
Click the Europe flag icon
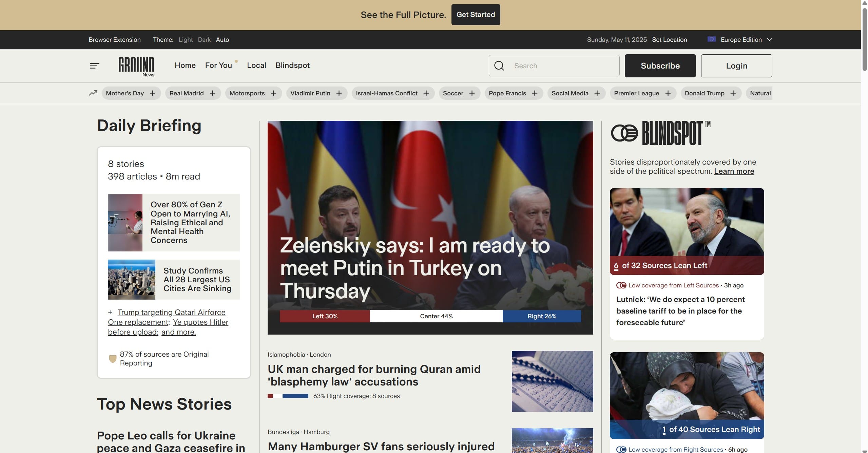coord(711,39)
